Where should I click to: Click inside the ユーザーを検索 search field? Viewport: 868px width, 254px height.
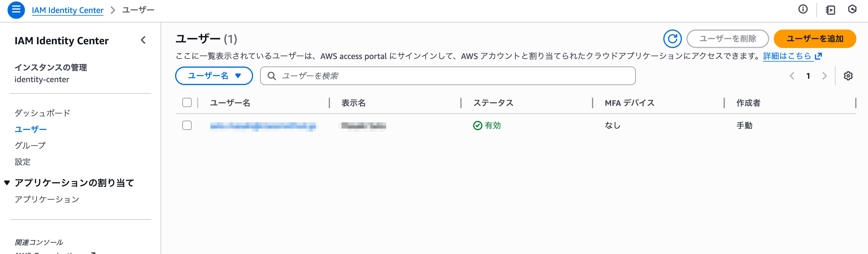[438, 76]
